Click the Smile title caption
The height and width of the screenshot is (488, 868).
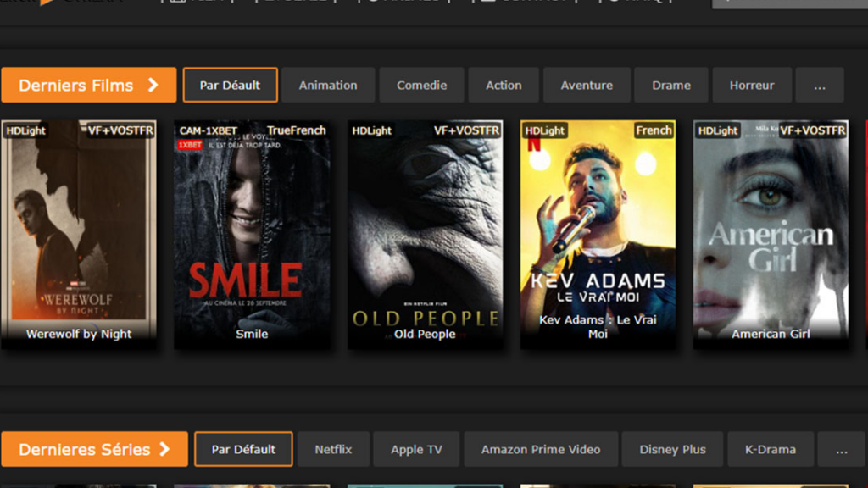point(252,334)
